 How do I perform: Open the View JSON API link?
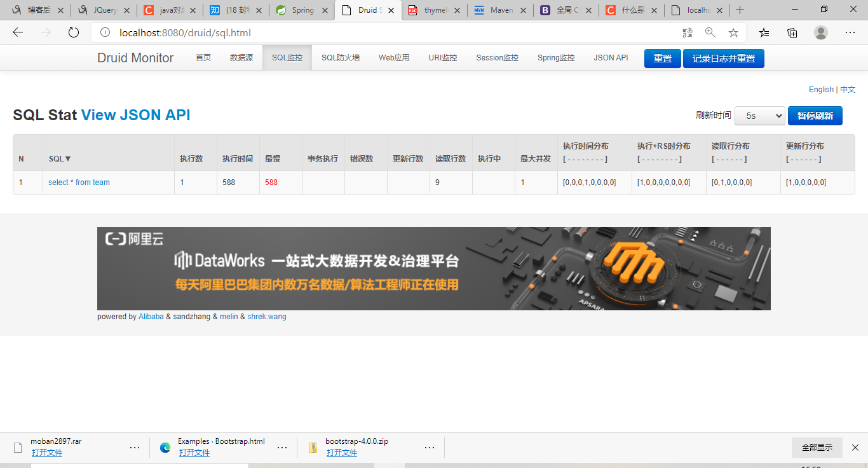(x=135, y=115)
